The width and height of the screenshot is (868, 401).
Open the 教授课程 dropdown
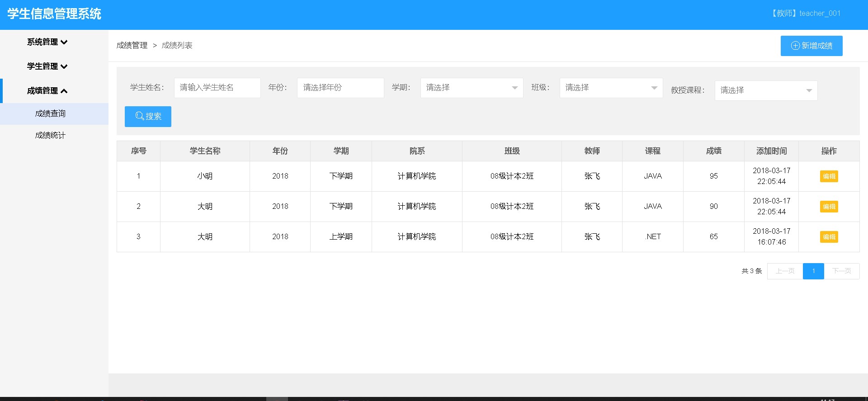766,90
